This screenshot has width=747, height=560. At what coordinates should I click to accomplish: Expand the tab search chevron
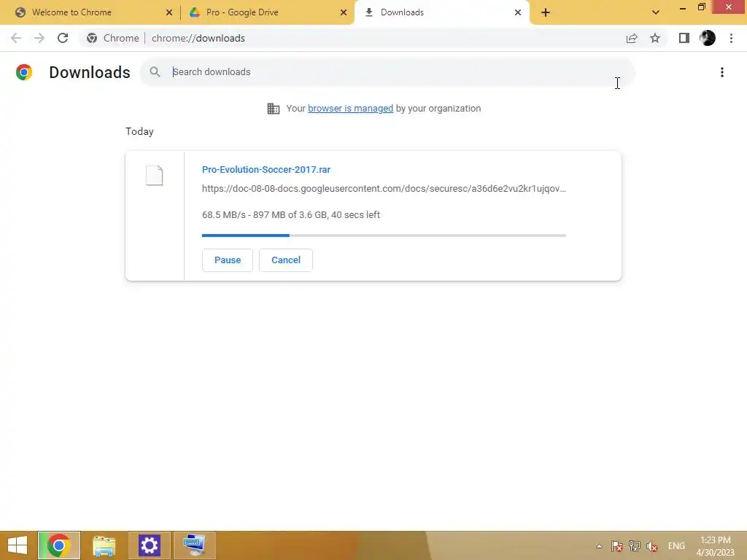pos(656,12)
